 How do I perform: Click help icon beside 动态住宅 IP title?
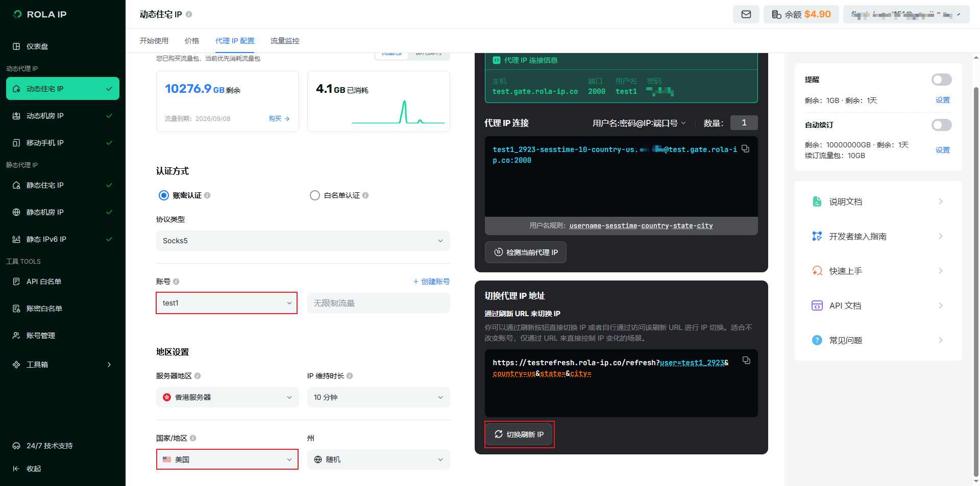(x=189, y=14)
